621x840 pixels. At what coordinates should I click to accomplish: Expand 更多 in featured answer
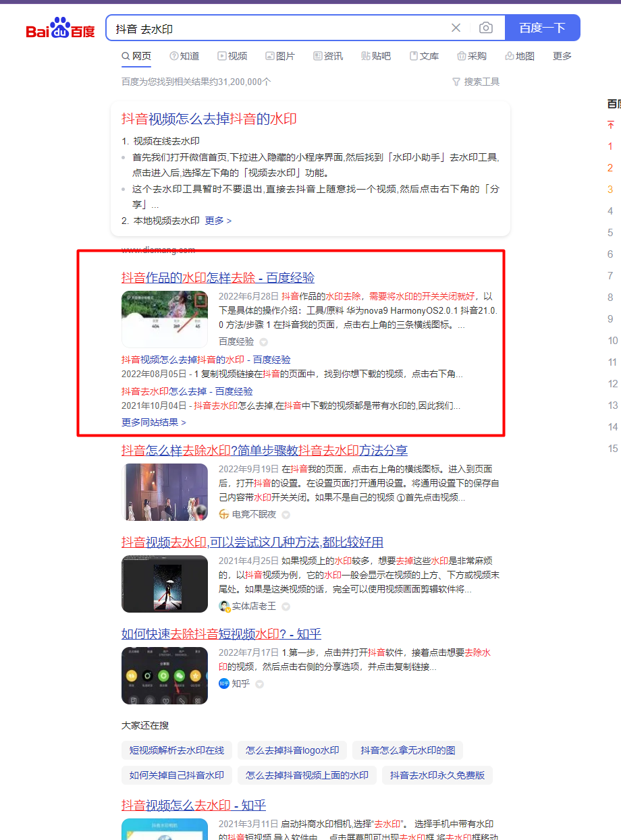tap(218, 221)
